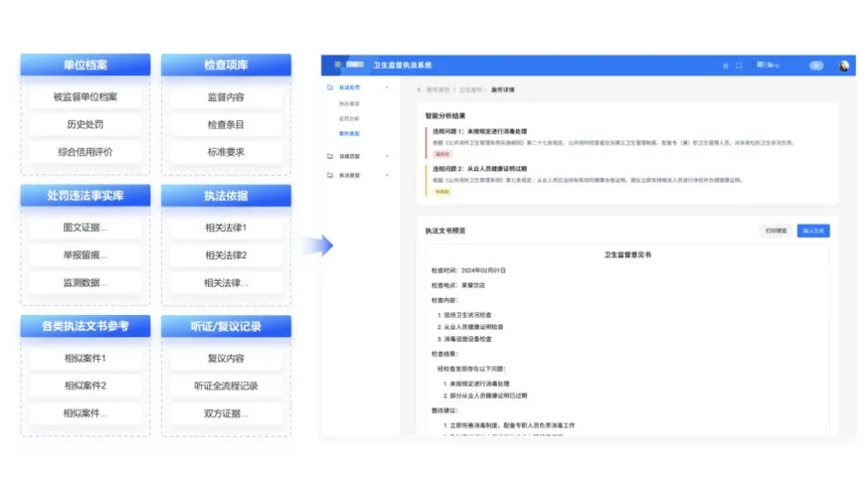This screenshot has width=868, height=484.
Task: Click the folder icon beside 执法类型
Action: [x=330, y=175]
